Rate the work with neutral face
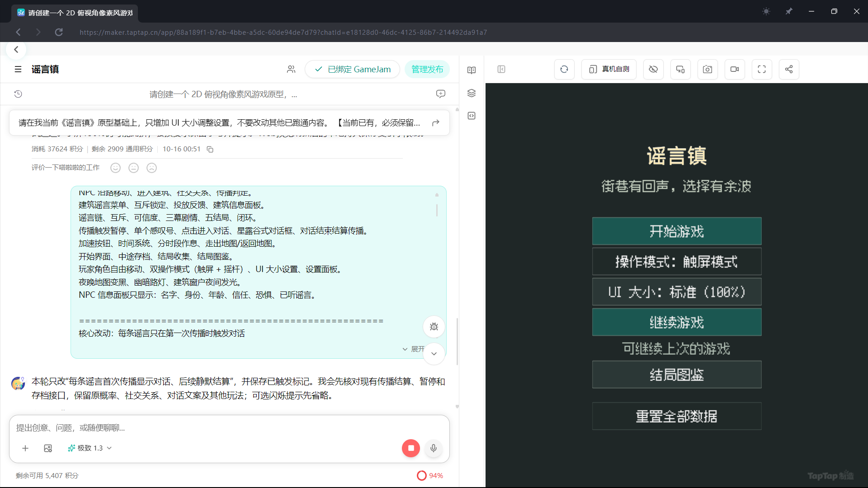868x488 pixels. [134, 168]
